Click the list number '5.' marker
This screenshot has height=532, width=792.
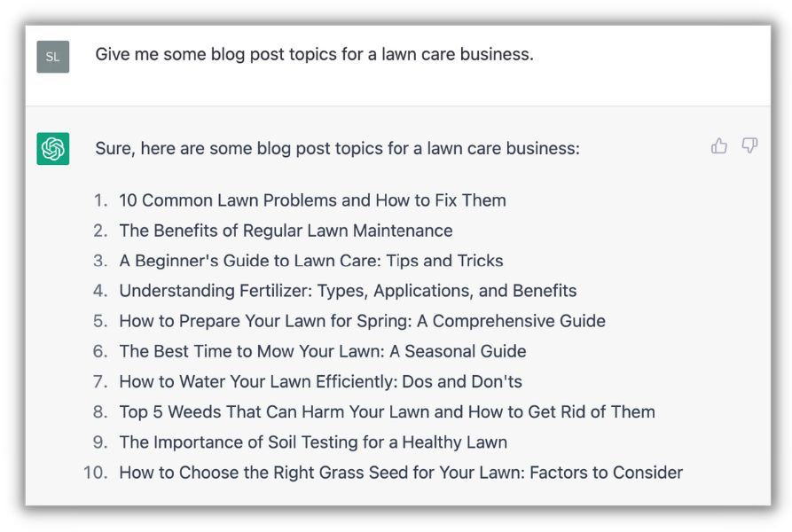point(100,321)
